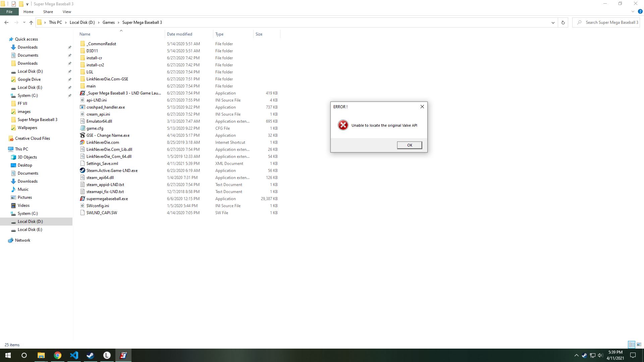Click OK in the error dialog

[409, 145]
